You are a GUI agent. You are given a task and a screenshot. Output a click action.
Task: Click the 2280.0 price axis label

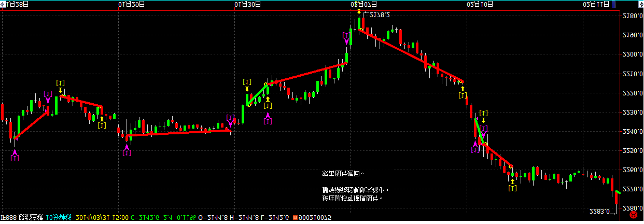632,208
